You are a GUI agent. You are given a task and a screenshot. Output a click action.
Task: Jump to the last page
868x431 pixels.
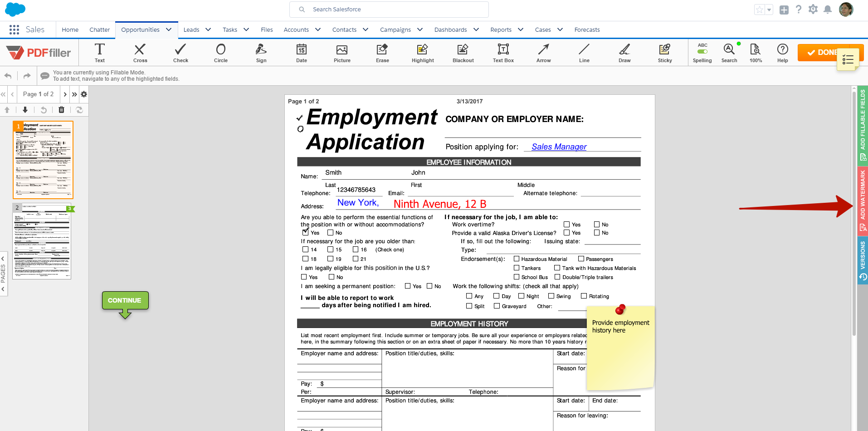coord(74,94)
